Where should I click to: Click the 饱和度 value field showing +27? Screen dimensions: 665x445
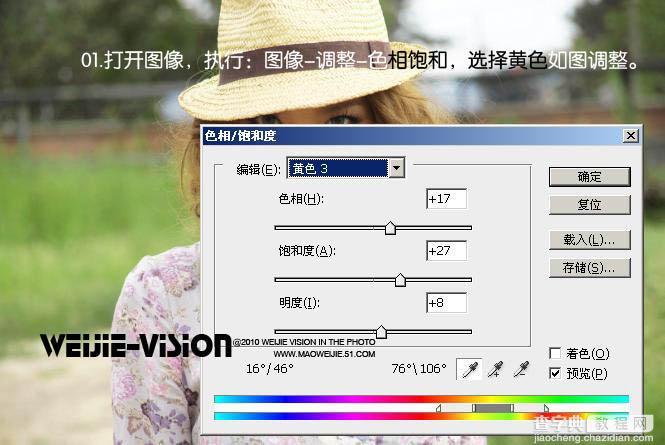pos(446,251)
